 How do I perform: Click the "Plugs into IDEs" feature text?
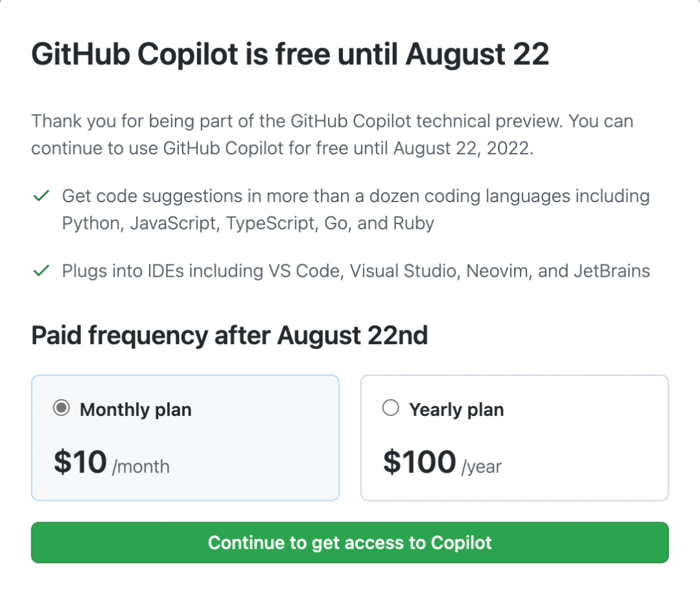click(356, 271)
